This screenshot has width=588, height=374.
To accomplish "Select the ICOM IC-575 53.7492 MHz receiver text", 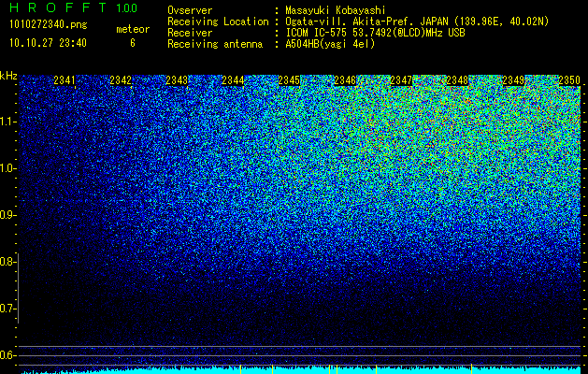I will pos(375,33).
